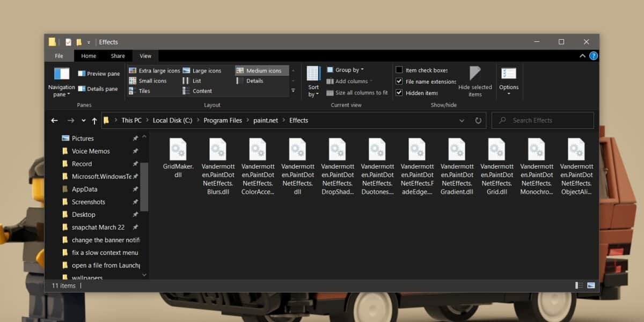Viewport: 644px width, 322px height.
Task: Select Medium icons layout
Action: [x=262, y=70]
